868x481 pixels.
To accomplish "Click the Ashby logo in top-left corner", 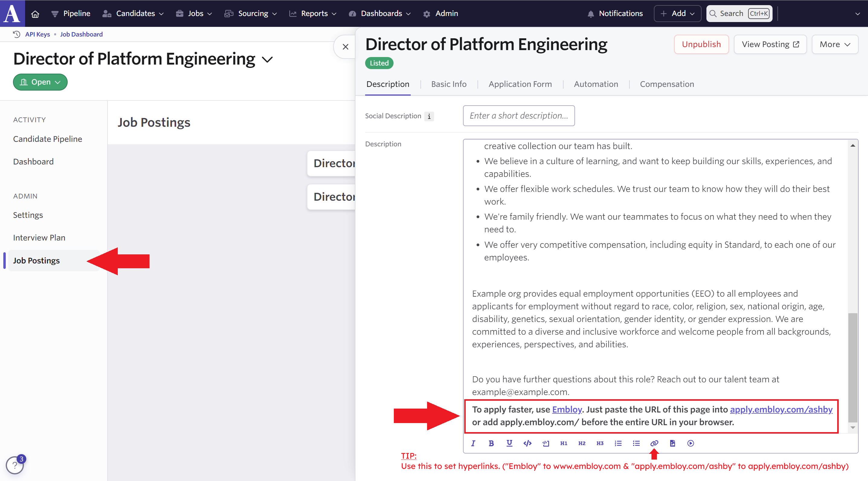I will click(x=12, y=14).
